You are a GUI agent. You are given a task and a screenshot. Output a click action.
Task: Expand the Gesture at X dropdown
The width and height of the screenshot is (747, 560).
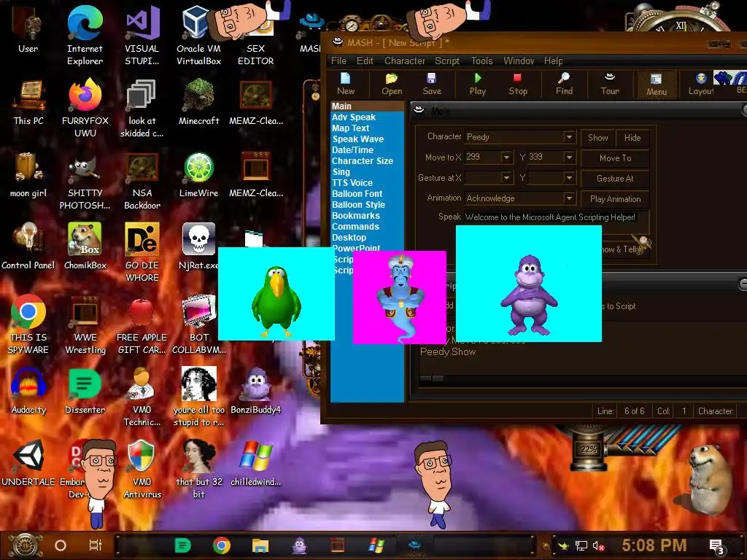click(506, 178)
